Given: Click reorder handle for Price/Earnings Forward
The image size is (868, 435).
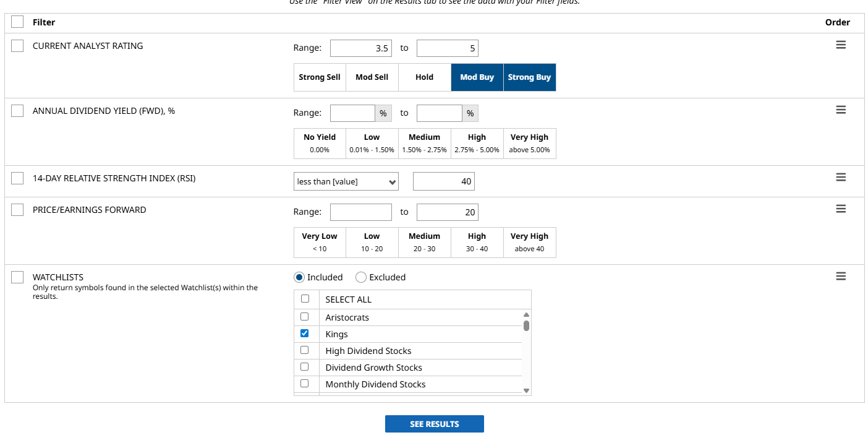Looking at the screenshot, I should point(841,209).
